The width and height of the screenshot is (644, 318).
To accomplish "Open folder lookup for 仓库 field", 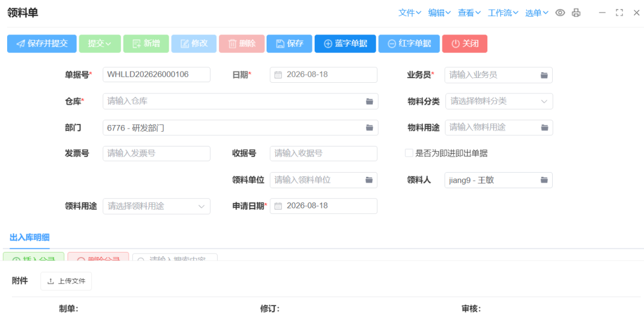I will click(370, 101).
